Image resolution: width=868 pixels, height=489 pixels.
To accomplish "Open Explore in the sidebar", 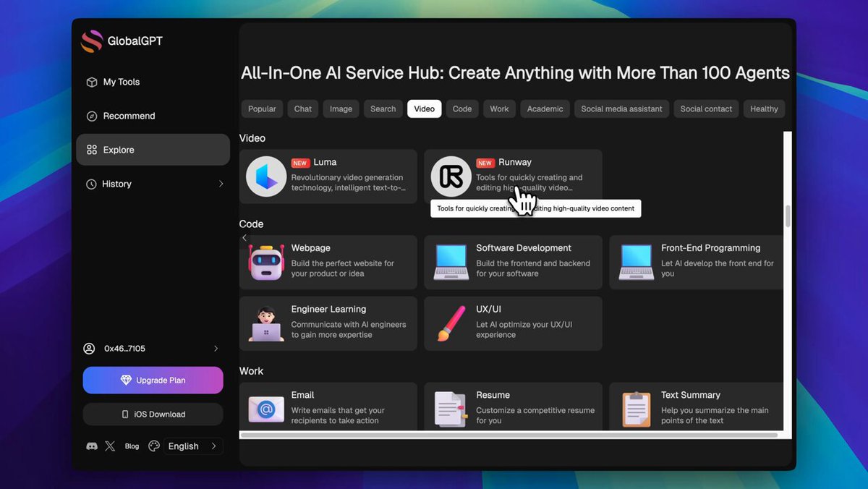I will [153, 150].
